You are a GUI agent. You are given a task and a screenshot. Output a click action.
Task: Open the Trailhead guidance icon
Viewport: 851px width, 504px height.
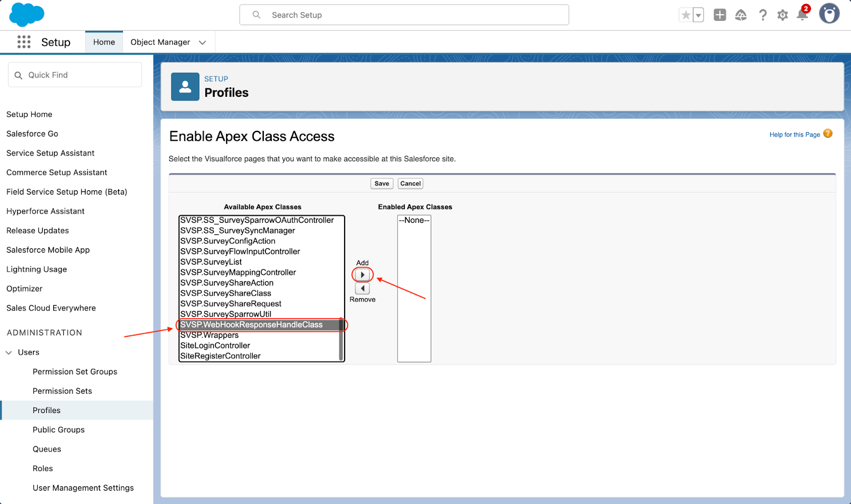(x=741, y=15)
